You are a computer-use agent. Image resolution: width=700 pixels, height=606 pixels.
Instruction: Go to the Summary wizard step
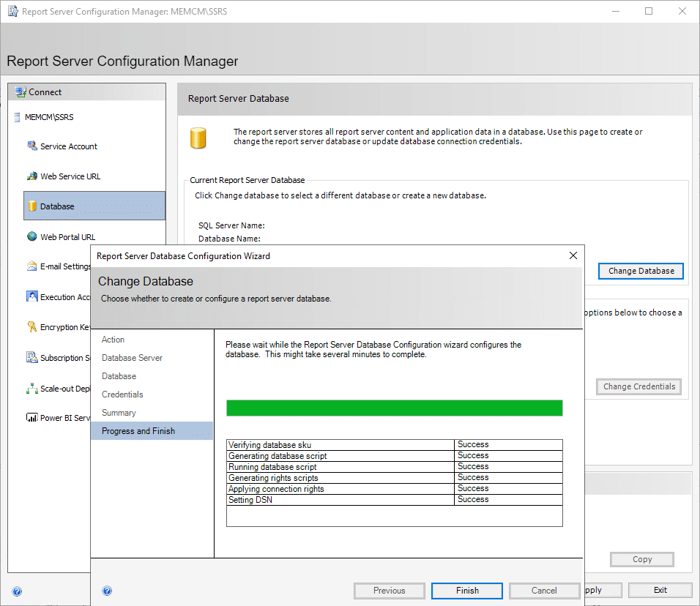119,413
